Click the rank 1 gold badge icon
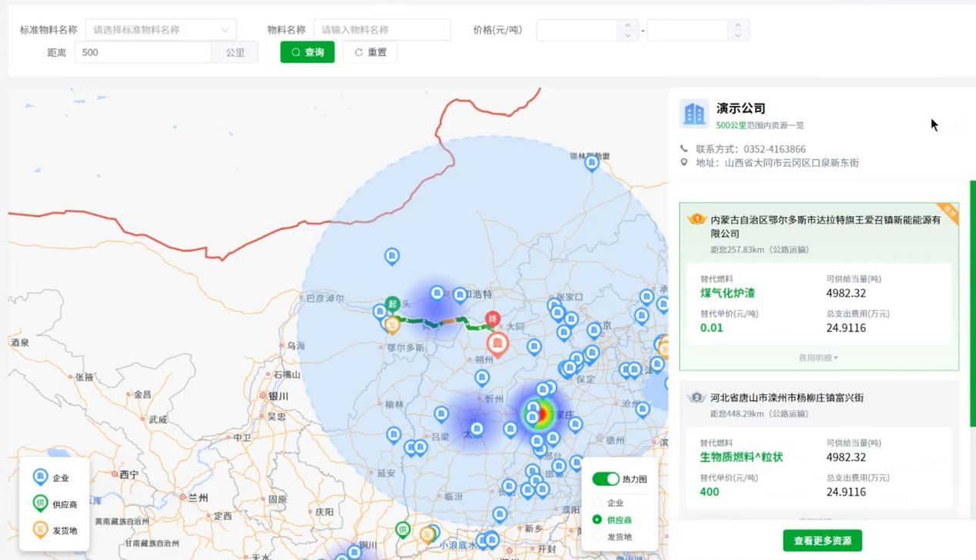The height and width of the screenshot is (560, 976). [x=696, y=220]
